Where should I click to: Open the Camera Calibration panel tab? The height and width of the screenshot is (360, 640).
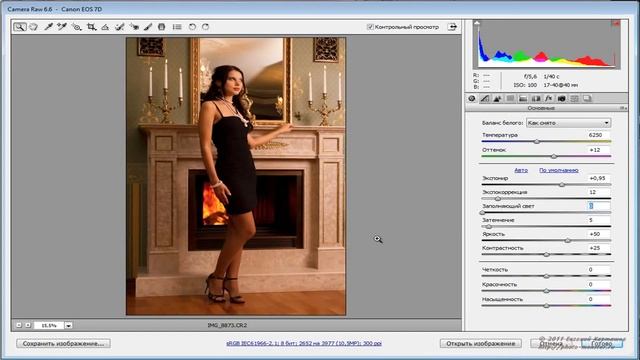pos(562,98)
